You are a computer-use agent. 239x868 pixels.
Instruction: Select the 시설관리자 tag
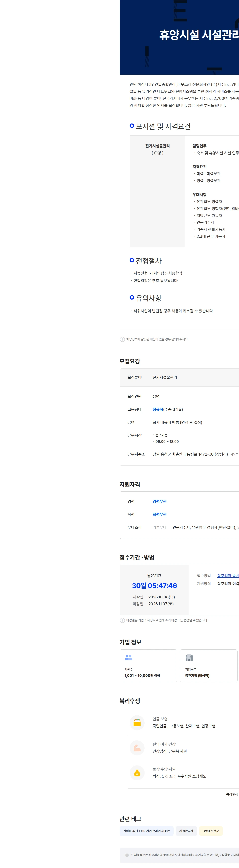(x=186, y=831)
